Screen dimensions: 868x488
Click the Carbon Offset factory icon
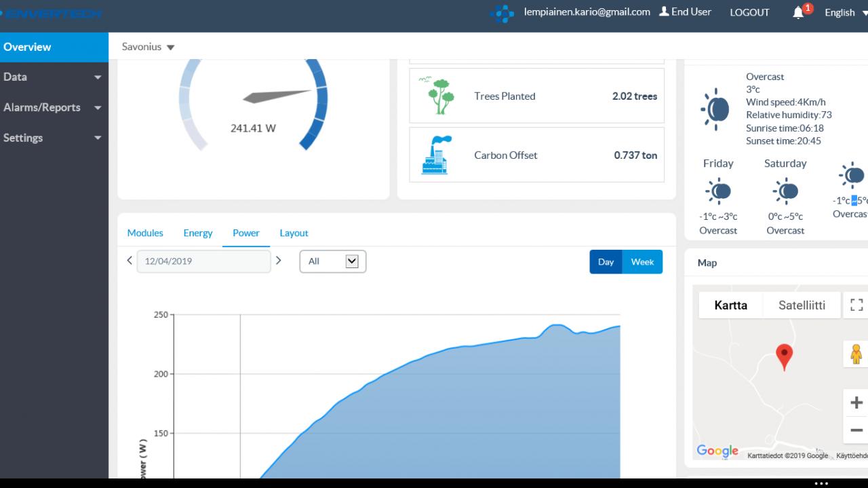pyautogui.click(x=437, y=155)
